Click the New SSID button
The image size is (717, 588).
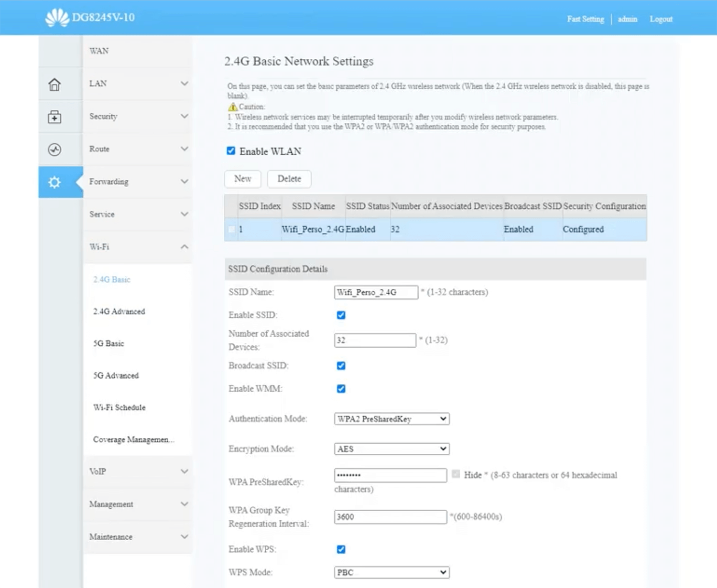pos(242,179)
